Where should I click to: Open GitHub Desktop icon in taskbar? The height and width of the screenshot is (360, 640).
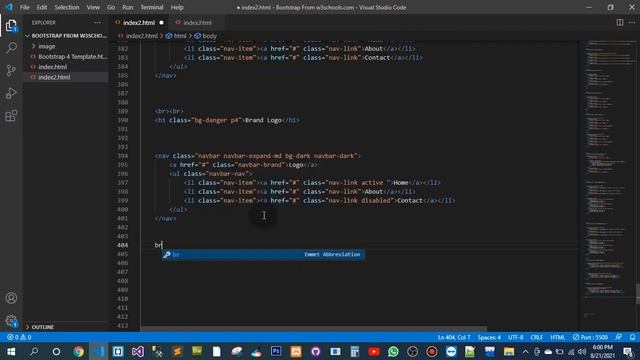(316, 351)
